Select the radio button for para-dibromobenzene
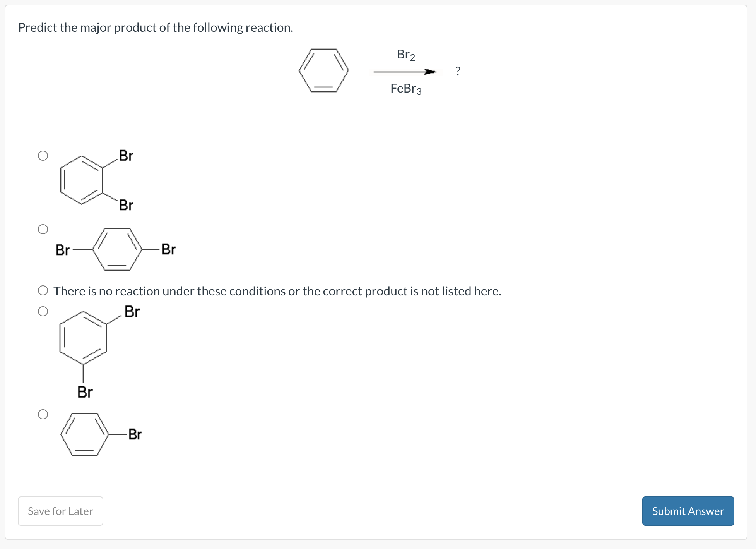The image size is (756, 549). coord(44,229)
